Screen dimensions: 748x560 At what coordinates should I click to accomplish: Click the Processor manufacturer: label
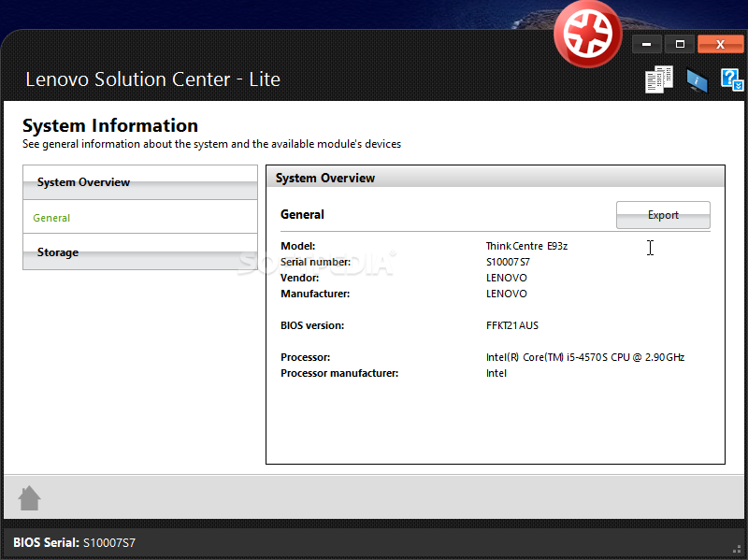tap(339, 373)
